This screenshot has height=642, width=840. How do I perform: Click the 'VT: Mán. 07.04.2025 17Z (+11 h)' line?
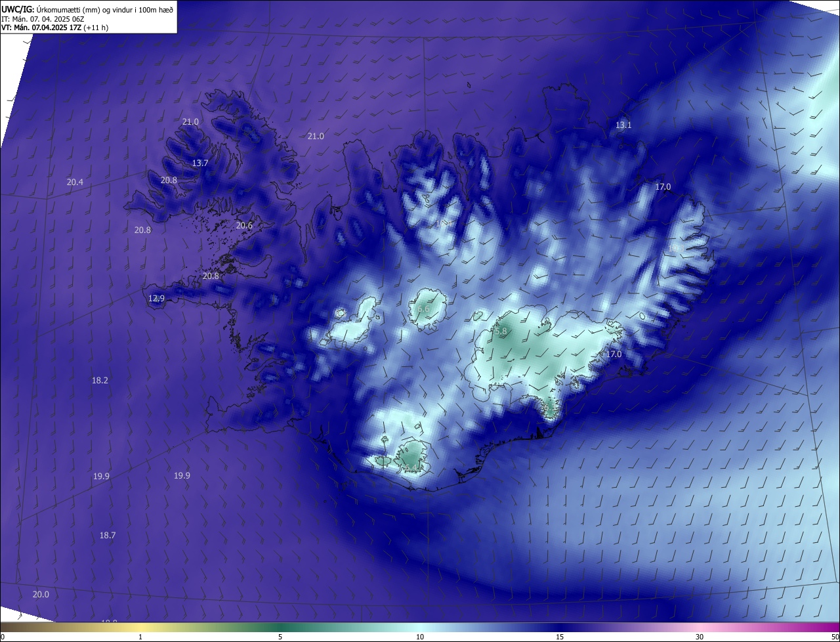pos(54,28)
